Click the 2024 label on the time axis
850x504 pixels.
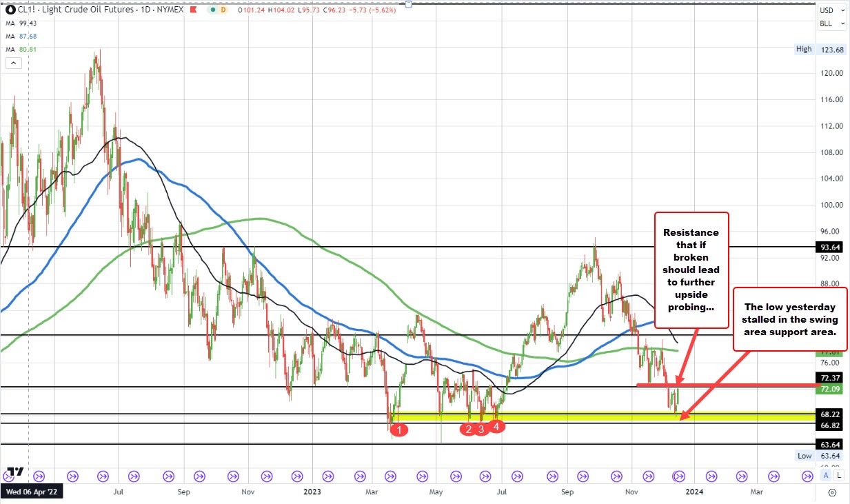pyautogui.click(x=694, y=492)
